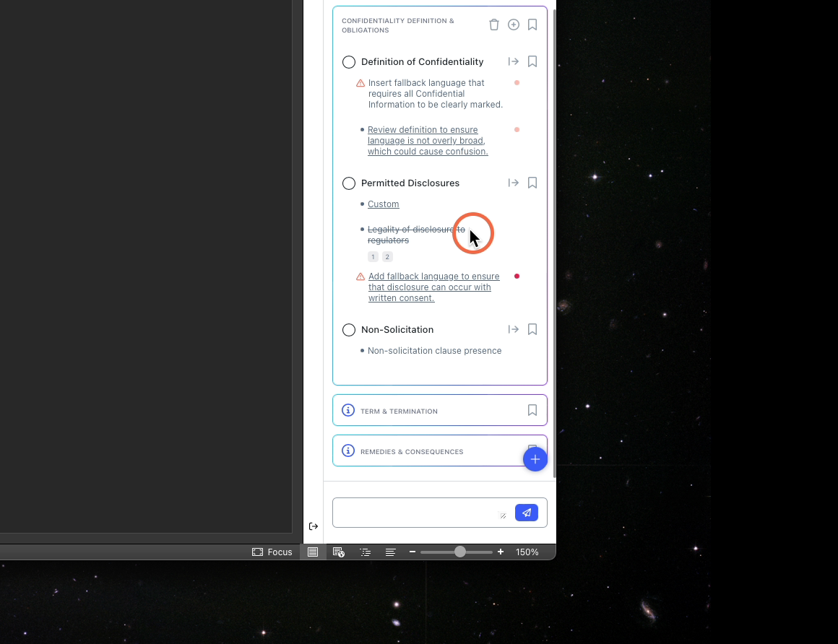Open info for Remedies & Consequences
The width and height of the screenshot is (838, 644).
coord(348,451)
